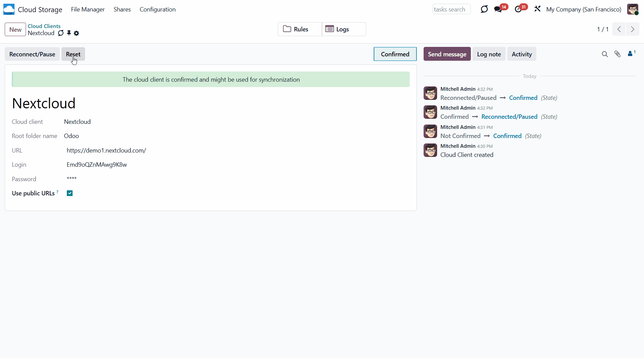Viewport: 644px width, 358px height.
Task: Click the tasks search input field
Action: pyautogui.click(x=451, y=9)
